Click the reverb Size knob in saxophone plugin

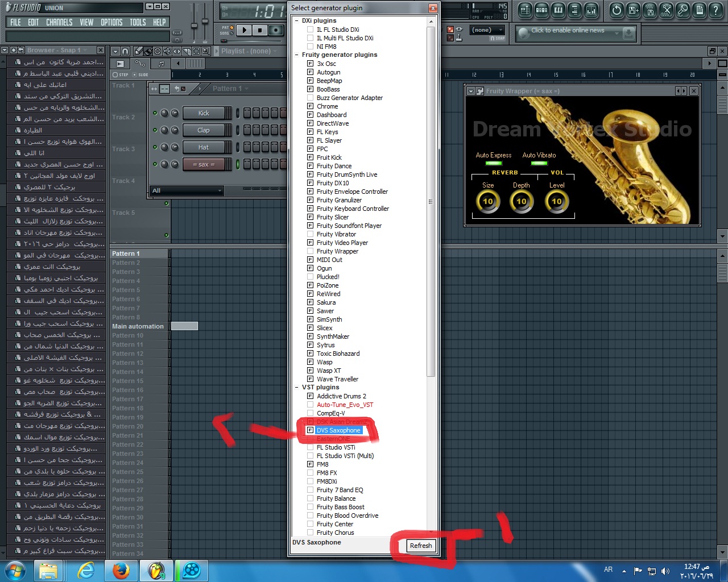click(x=487, y=201)
